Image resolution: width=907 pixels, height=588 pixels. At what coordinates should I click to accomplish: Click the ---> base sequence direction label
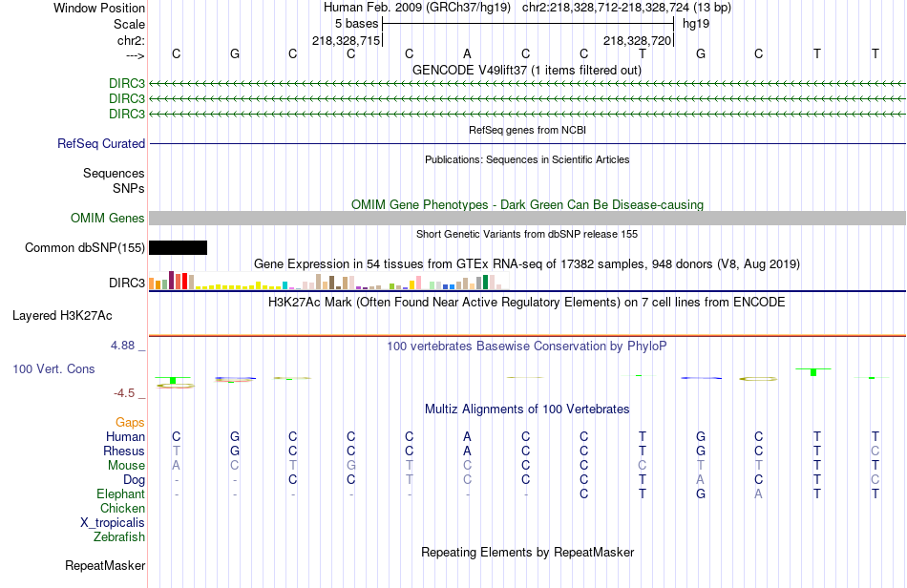tap(135, 55)
